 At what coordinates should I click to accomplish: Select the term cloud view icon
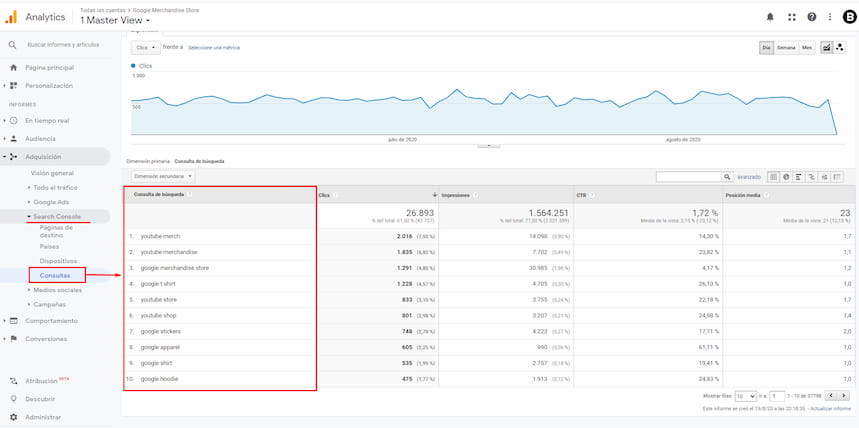[x=824, y=177]
